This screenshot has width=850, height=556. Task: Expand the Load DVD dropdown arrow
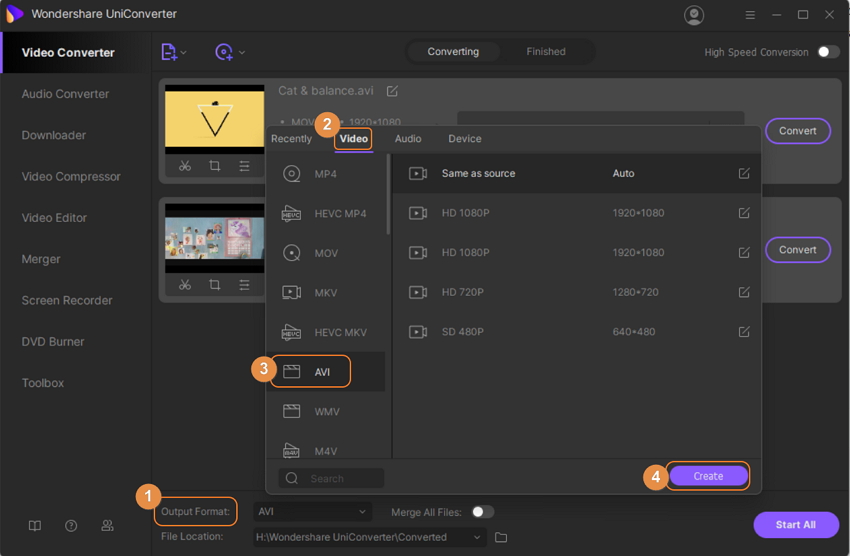coord(242,52)
